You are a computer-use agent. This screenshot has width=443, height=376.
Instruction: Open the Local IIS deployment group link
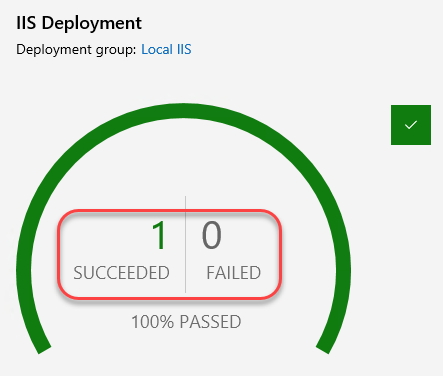[x=166, y=49]
